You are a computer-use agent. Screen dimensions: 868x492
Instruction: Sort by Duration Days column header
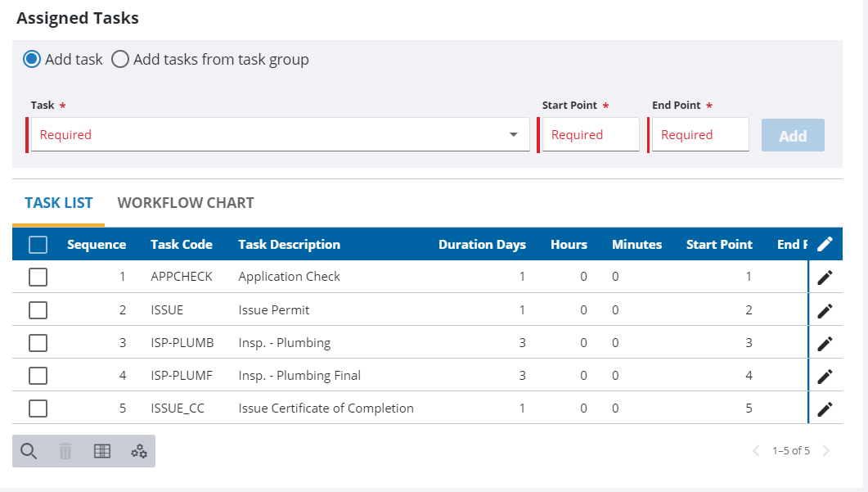482,244
